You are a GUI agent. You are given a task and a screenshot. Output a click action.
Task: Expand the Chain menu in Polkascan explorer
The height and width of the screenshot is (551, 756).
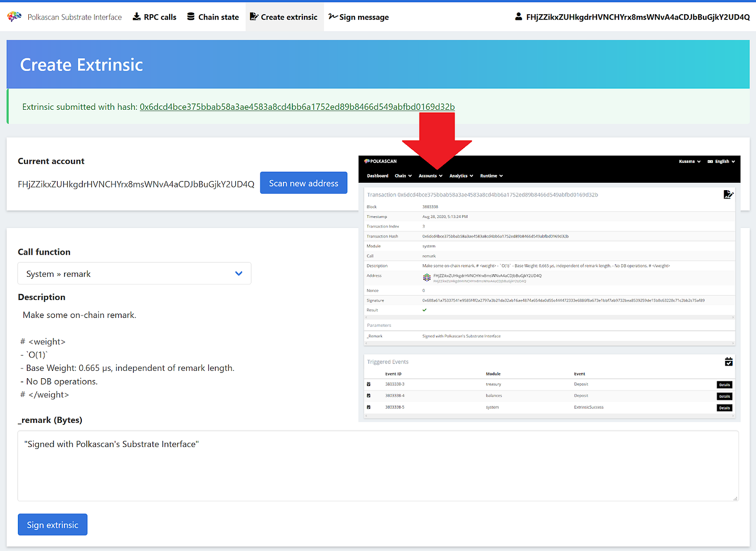coord(403,176)
